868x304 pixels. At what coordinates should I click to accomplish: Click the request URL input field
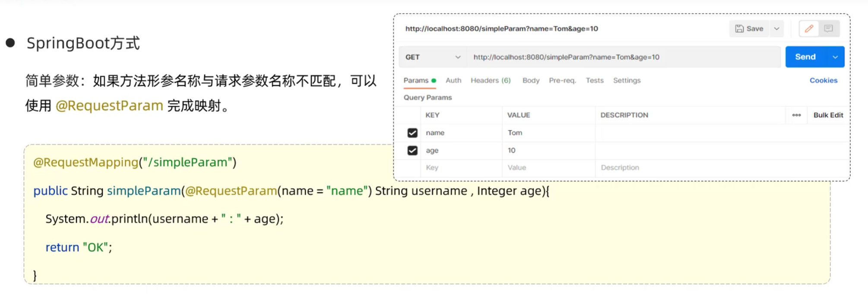[x=622, y=57]
